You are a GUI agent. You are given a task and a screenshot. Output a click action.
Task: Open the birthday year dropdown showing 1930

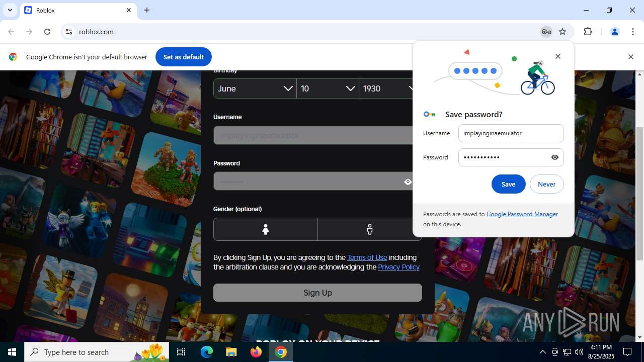386,88
